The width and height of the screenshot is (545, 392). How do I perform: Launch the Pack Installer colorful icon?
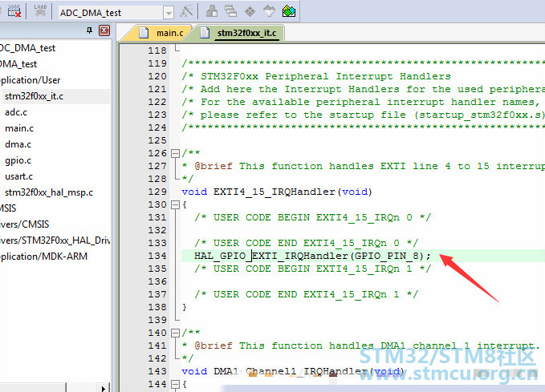click(x=288, y=11)
